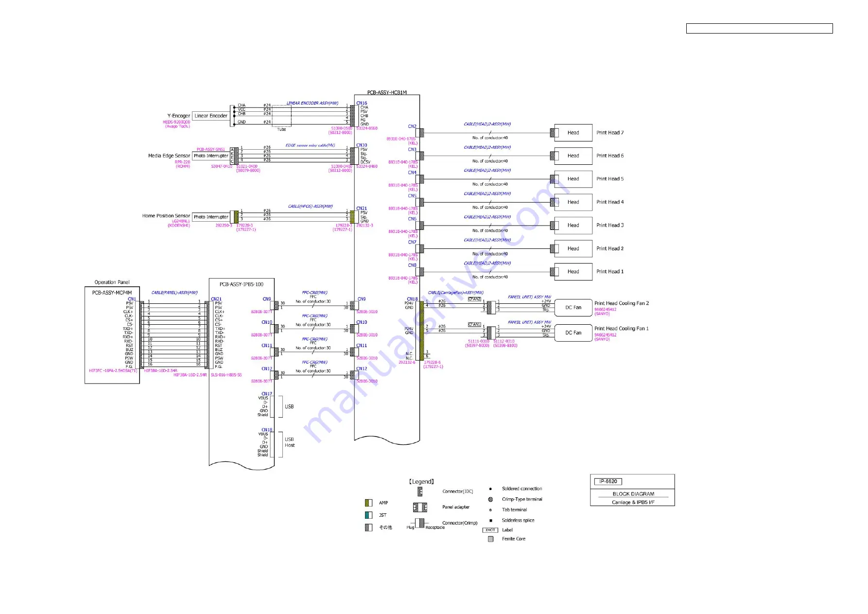The width and height of the screenshot is (868, 614).
Task: Click the Operation Panel heading
Action: pos(112,282)
